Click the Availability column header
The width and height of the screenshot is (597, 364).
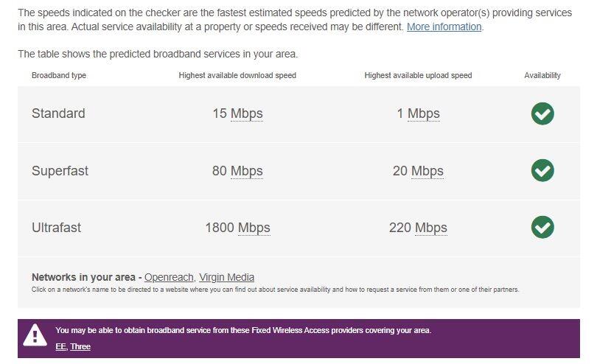coord(542,75)
